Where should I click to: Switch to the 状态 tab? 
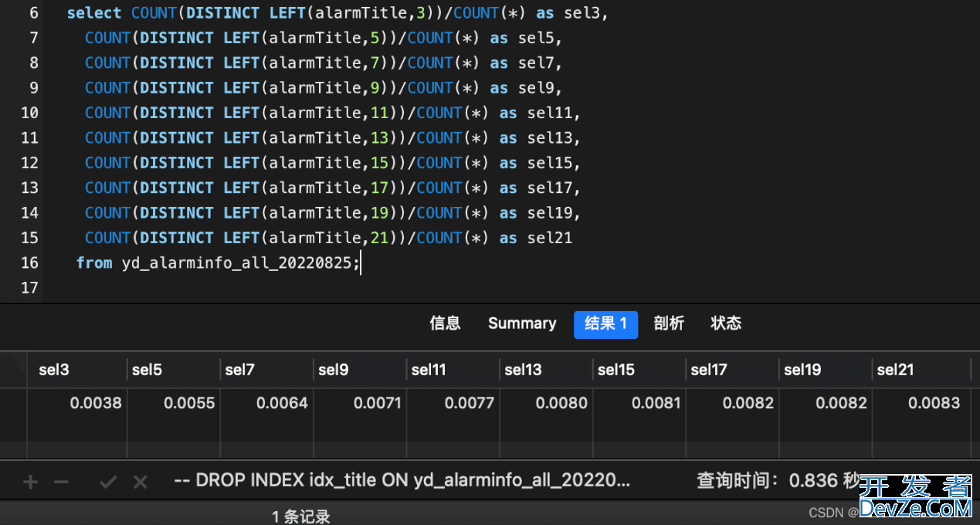point(726,323)
